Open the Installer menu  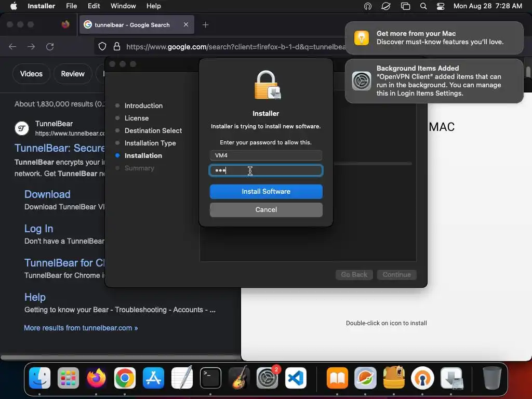41,6
